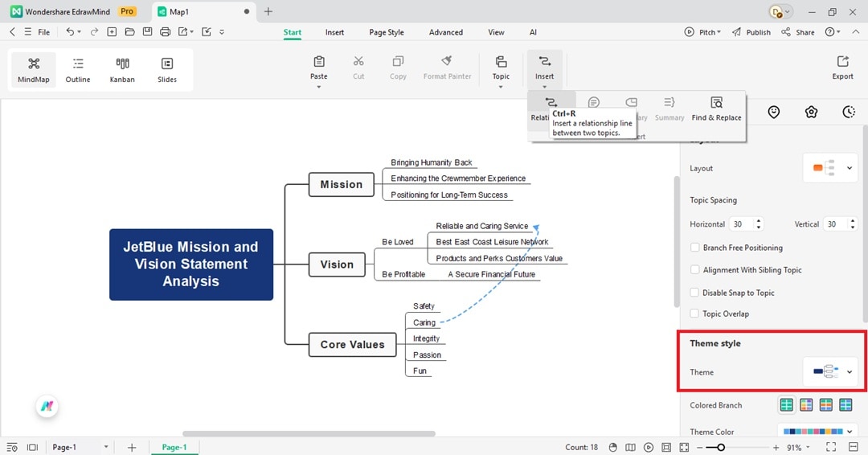
Task: Open a file using folder icon
Action: click(x=129, y=32)
